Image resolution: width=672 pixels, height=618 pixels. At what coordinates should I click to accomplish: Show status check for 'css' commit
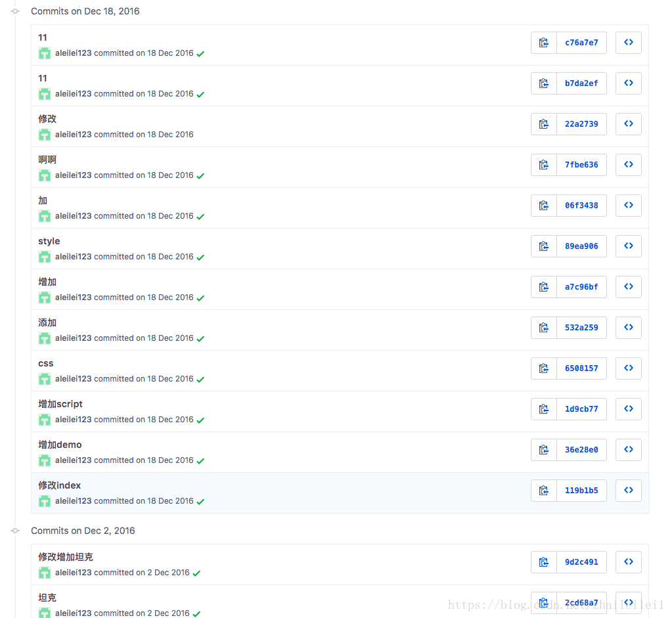point(200,380)
